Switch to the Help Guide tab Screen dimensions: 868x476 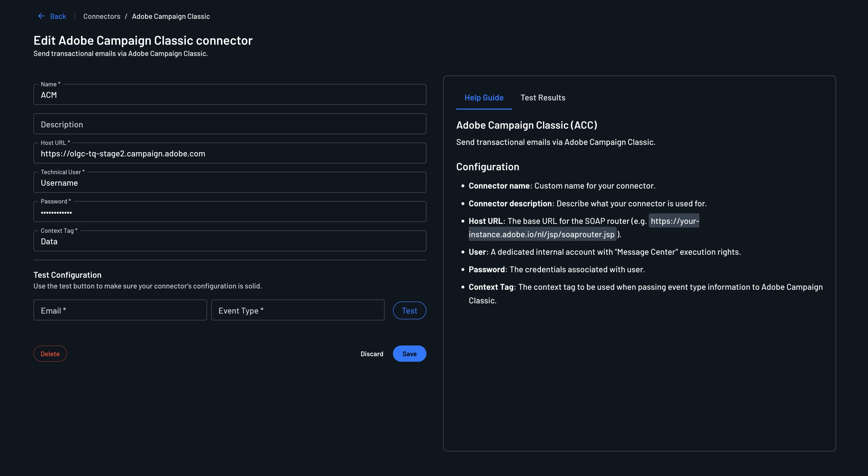[483, 98]
